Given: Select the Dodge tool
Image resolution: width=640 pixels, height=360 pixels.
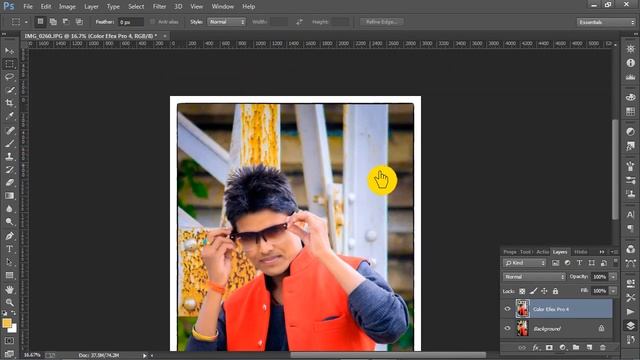Looking at the screenshot, I should tap(9, 222).
